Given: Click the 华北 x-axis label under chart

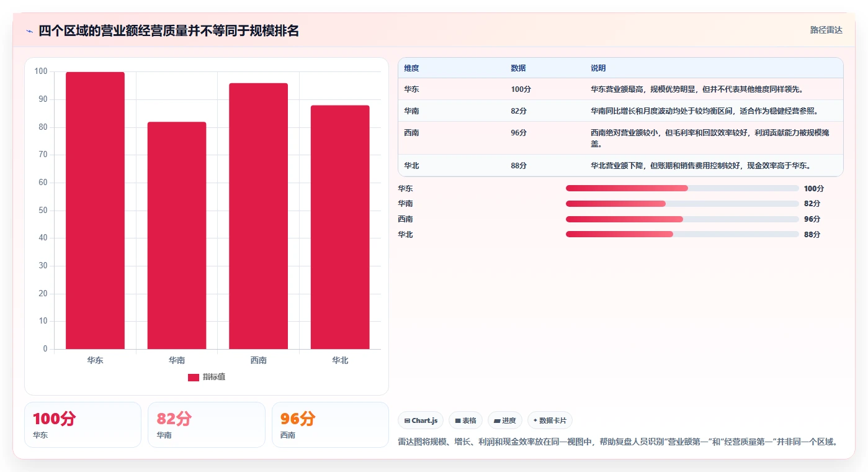Looking at the screenshot, I should [x=340, y=360].
